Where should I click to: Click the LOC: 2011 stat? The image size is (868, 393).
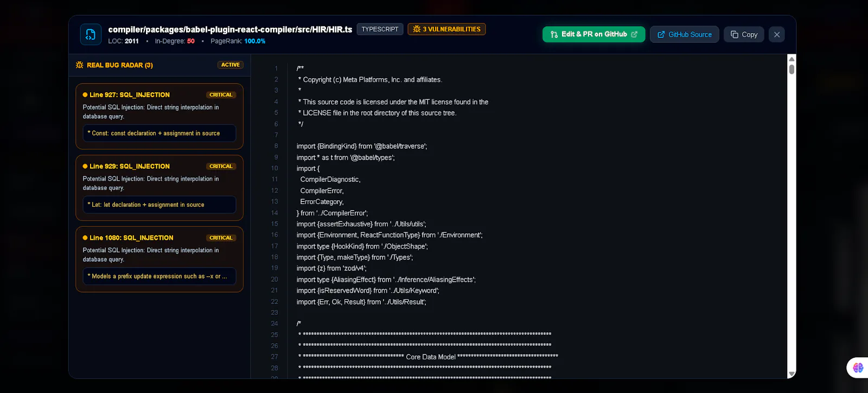point(123,41)
